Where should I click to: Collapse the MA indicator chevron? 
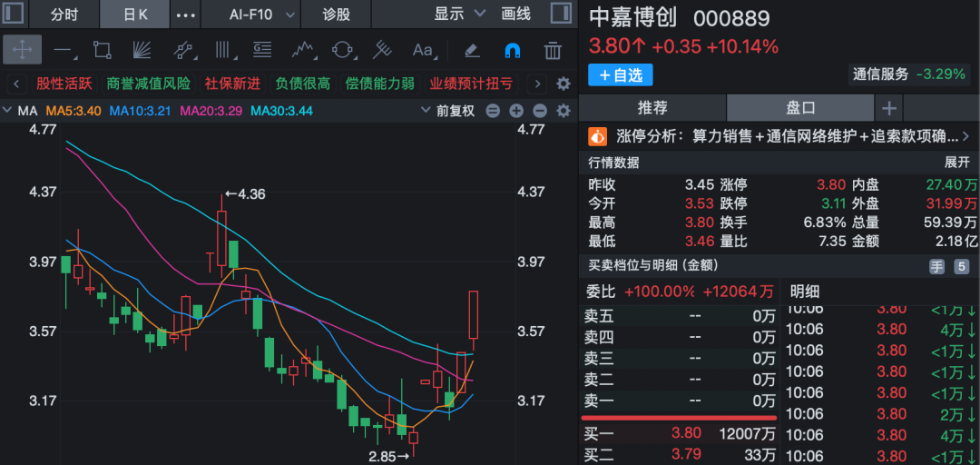click(x=7, y=112)
